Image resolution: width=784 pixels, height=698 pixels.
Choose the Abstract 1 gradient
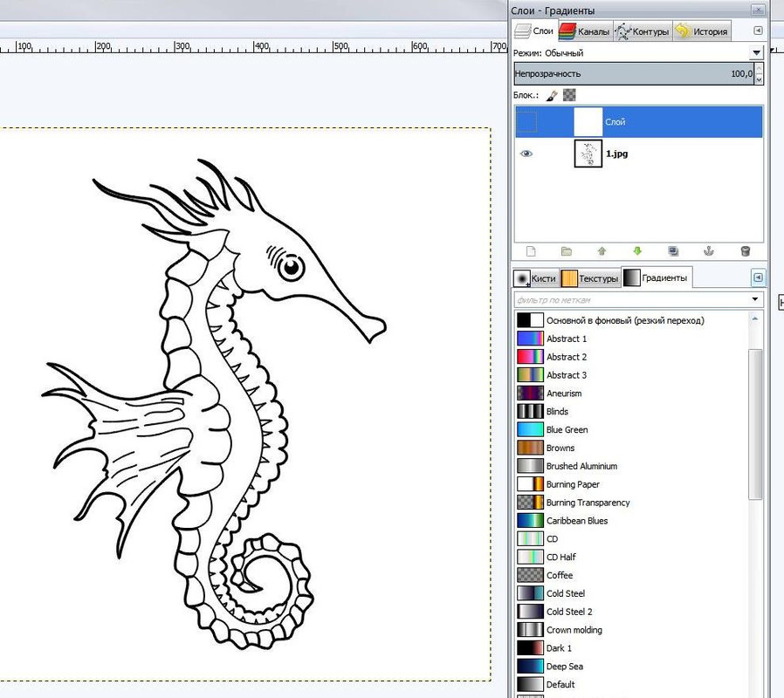(632, 339)
